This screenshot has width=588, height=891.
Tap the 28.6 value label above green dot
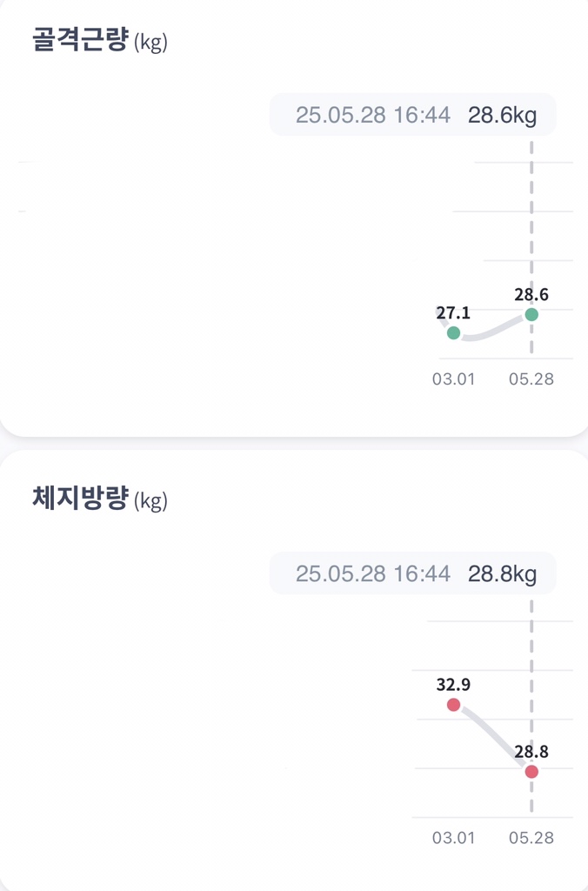pyautogui.click(x=531, y=294)
